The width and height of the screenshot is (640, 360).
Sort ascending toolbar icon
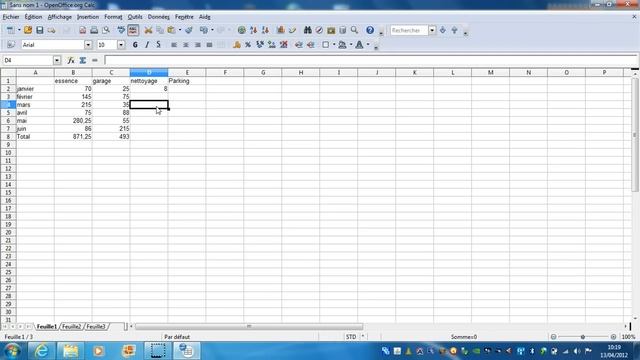253,30
